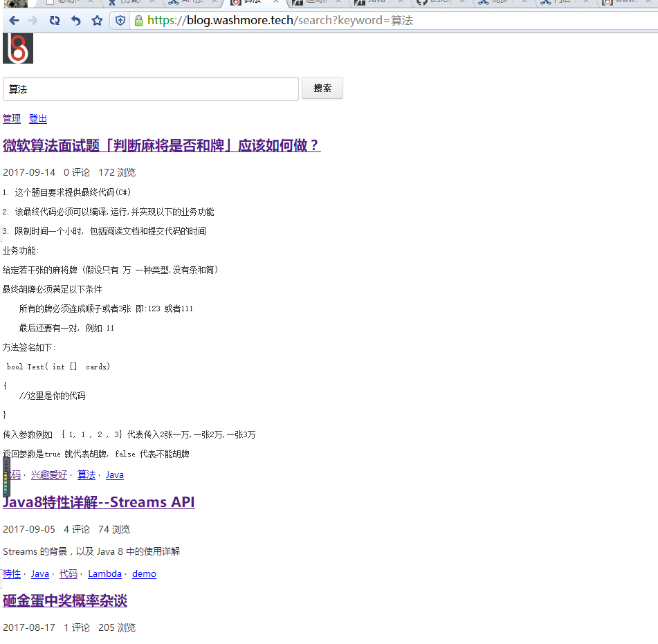Click the blog's red letter logo
This screenshot has width=658, height=644.
[17, 48]
